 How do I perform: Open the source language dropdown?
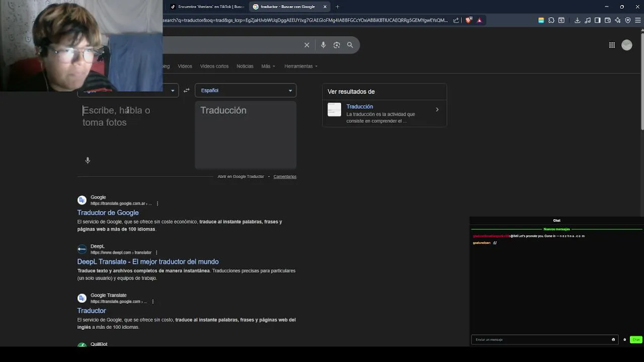pyautogui.click(x=128, y=90)
